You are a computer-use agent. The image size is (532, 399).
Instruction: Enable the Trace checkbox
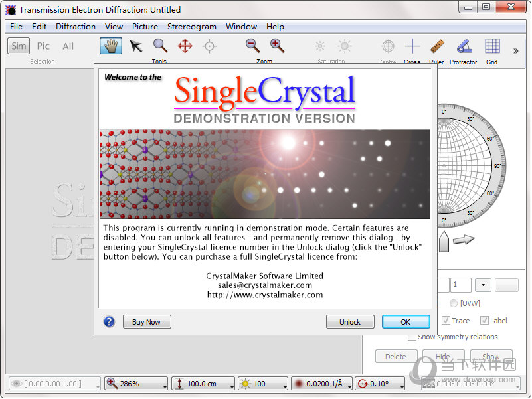447,320
